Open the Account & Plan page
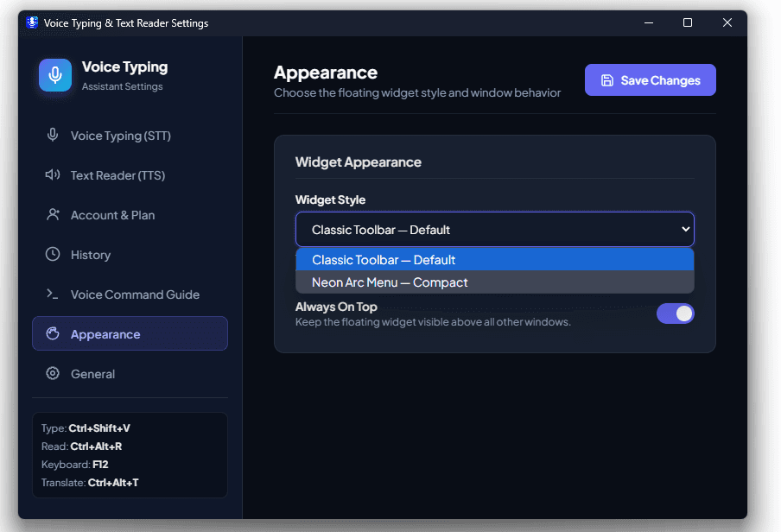This screenshot has width=781, height=532. [130, 215]
